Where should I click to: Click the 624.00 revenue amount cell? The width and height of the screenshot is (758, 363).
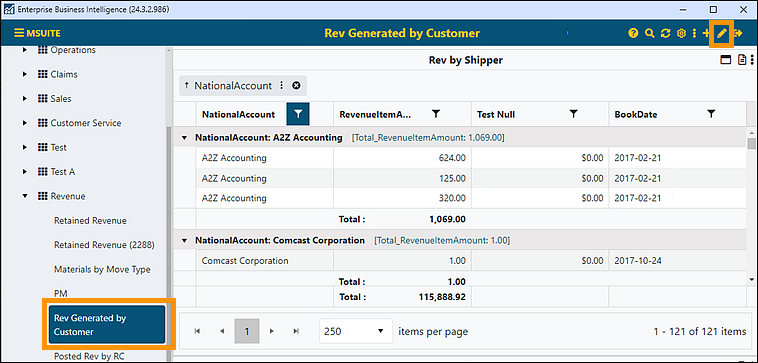(402, 158)
